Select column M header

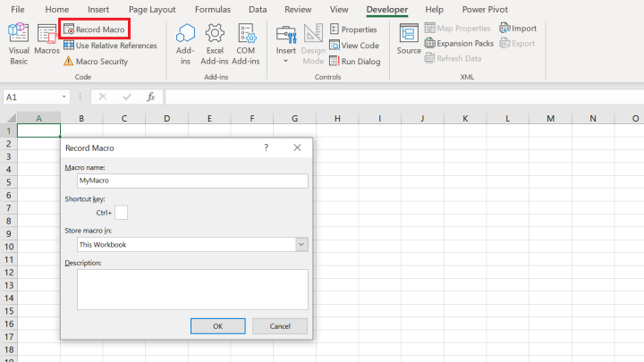click(550, 118)
